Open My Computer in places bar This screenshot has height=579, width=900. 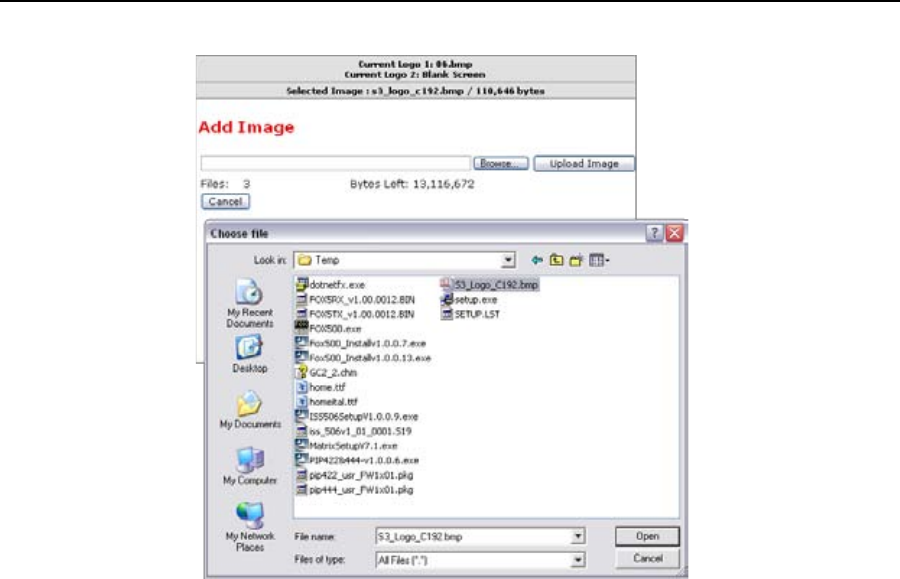250,466
